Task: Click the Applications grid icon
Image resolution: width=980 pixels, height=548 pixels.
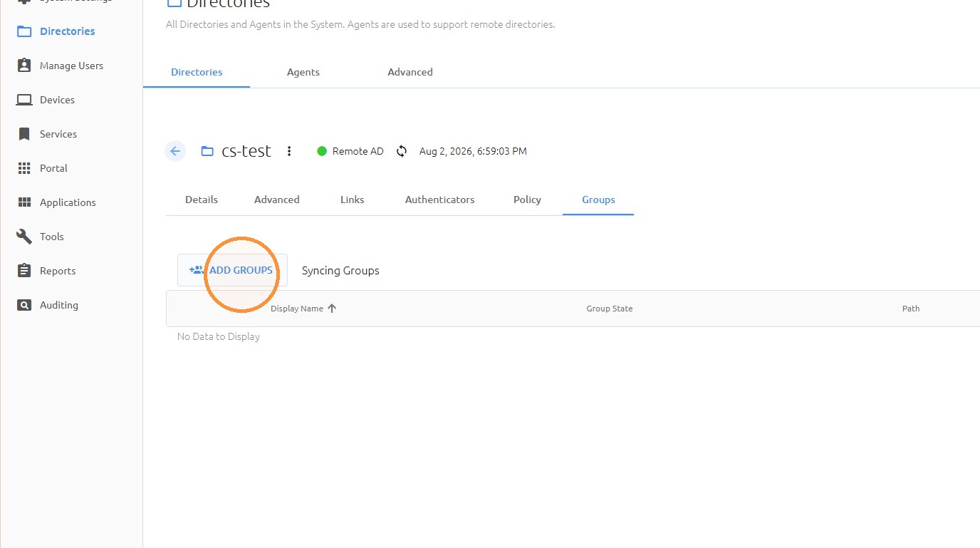Action: point(24,202)
